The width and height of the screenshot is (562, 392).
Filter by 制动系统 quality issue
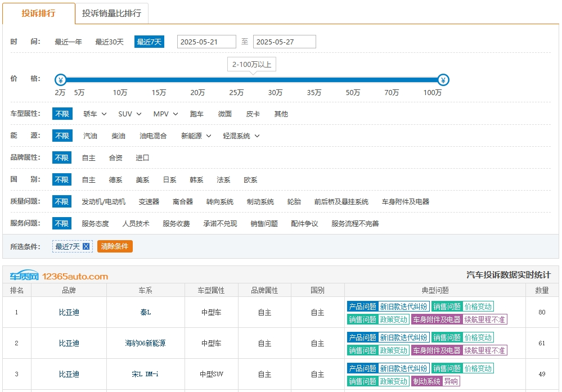point(260,201)
